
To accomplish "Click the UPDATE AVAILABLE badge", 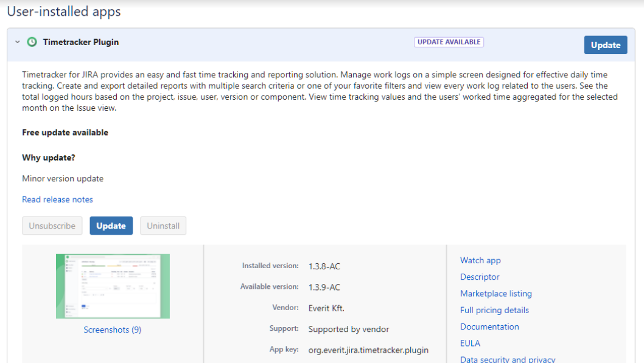I will click(449, 42).
